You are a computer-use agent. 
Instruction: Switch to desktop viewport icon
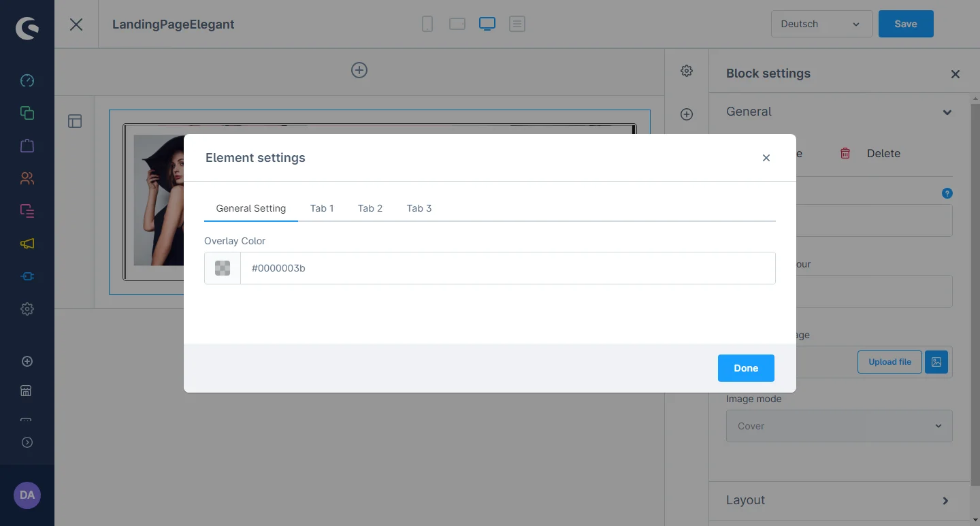(487, 24)
